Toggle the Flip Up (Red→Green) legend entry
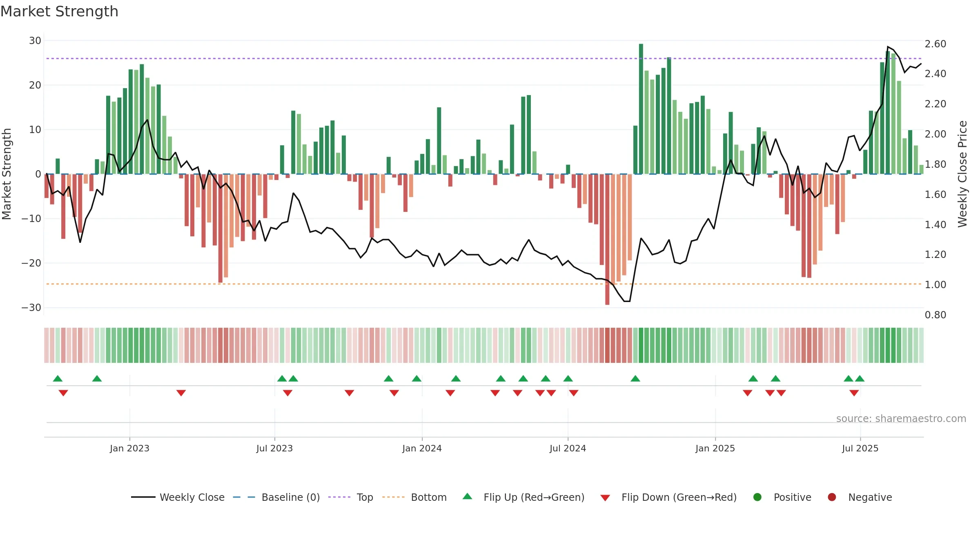980x551 pixels. [x=523, y=497]
